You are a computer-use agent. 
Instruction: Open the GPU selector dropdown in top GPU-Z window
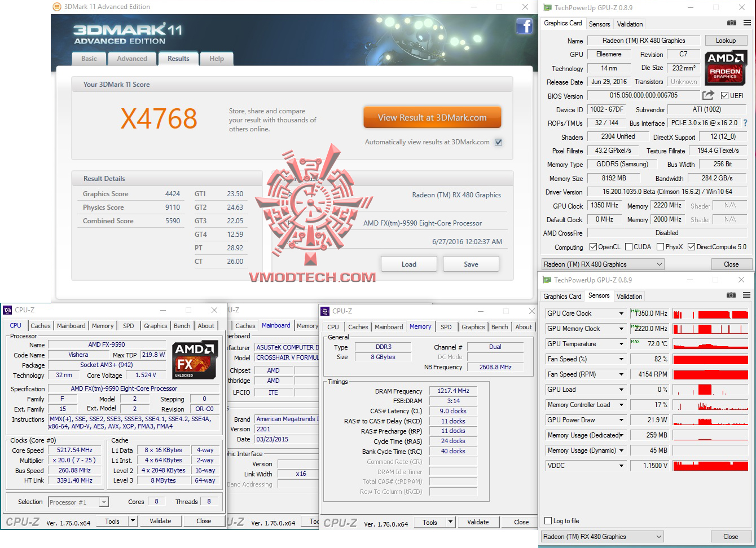point(603,264)
